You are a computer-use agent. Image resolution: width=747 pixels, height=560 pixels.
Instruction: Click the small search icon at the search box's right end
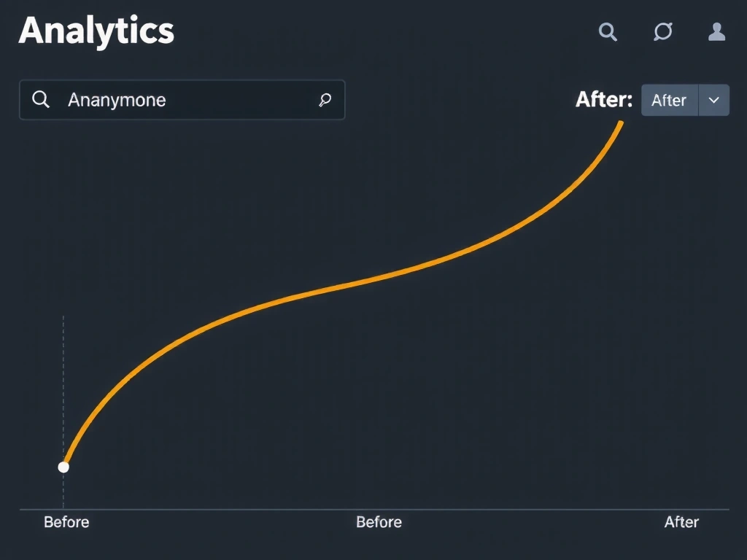point(325,101)
